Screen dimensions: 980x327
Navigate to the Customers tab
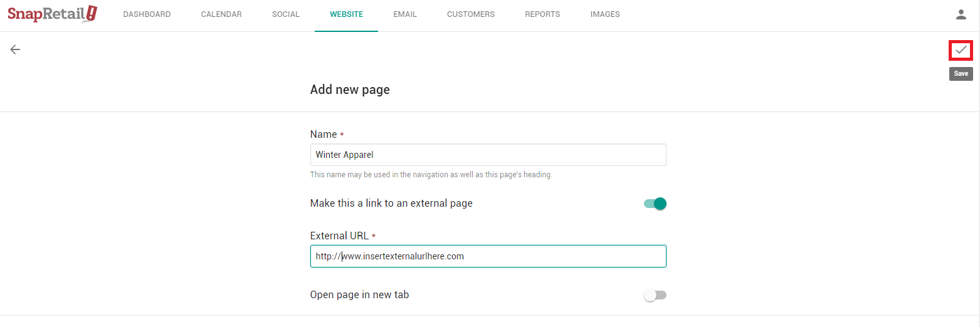471,14
